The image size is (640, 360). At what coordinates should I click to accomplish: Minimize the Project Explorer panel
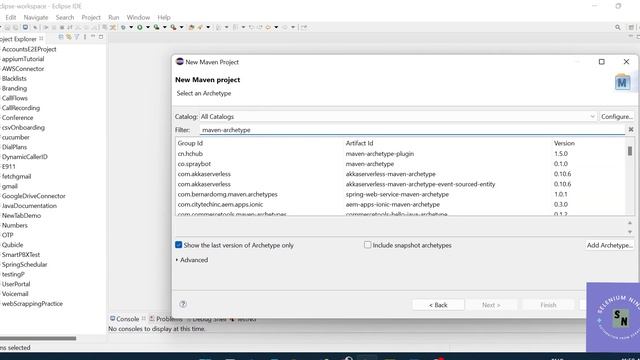click(x=93, y=37)
